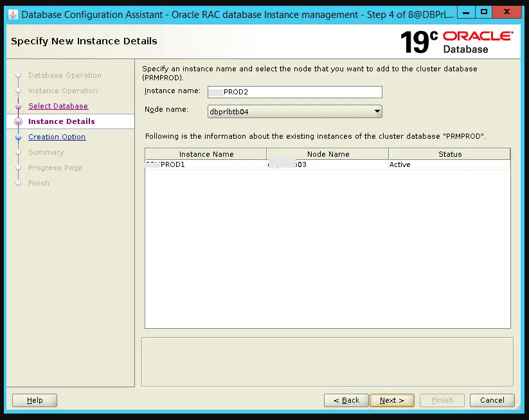Viewport: 529px width, 420px height.
Task: Proceed with the Next button
Action: coord(392,400)
